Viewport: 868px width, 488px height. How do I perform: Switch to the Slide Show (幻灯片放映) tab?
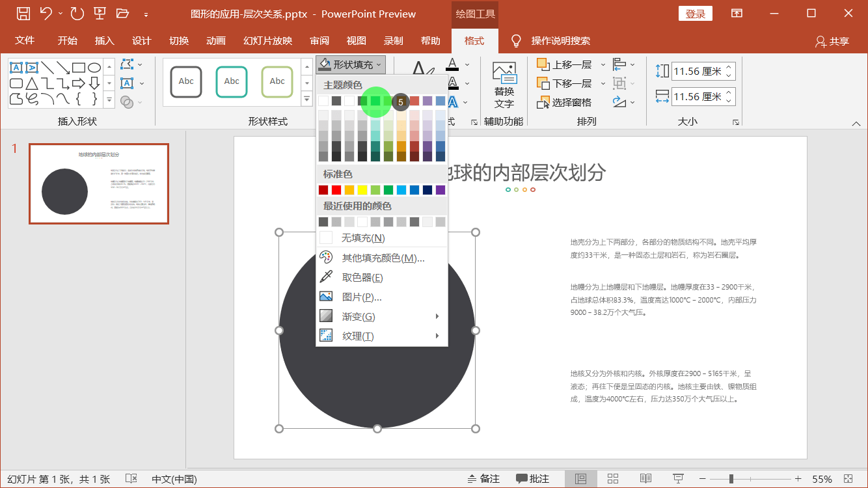[267, 40]
